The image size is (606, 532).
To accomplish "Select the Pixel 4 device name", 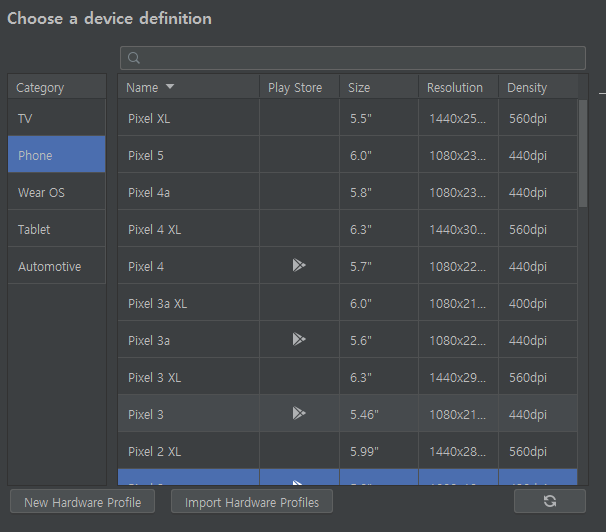I will (146, 267).
